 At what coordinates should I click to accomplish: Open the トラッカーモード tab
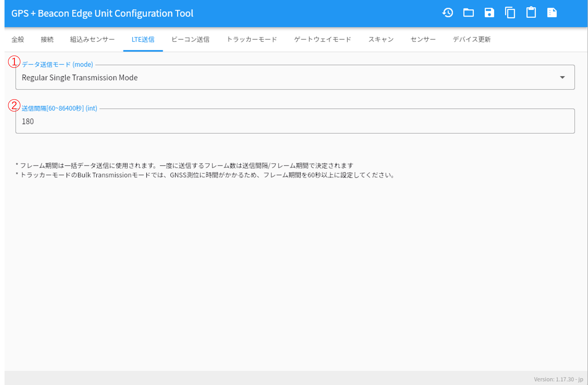[x=252, y=40]
